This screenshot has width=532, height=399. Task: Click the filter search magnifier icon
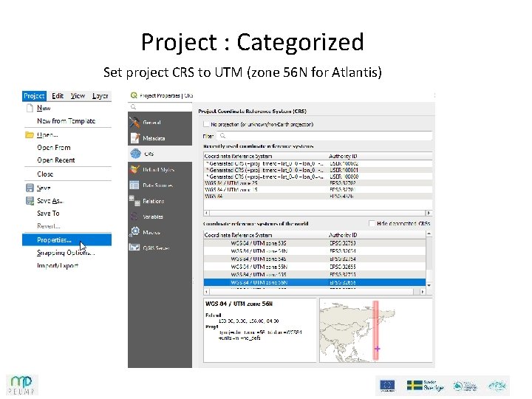(222, 136)
